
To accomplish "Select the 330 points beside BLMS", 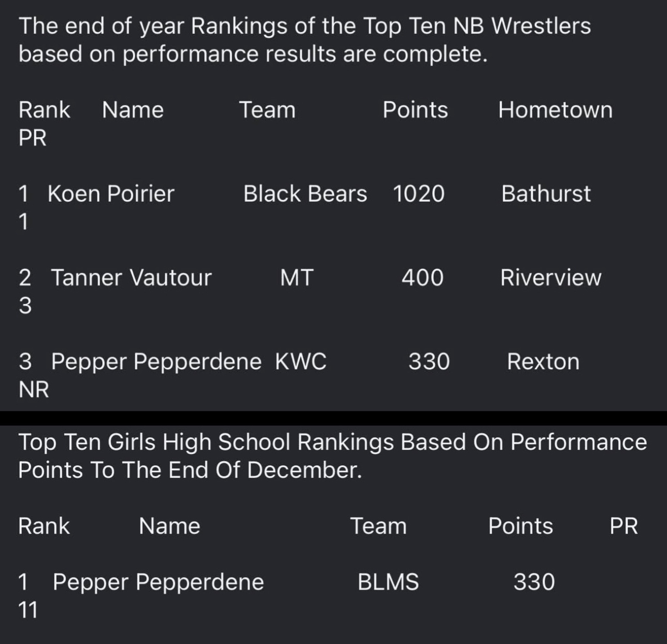I will pyautogui.click(x=534, y=582).
